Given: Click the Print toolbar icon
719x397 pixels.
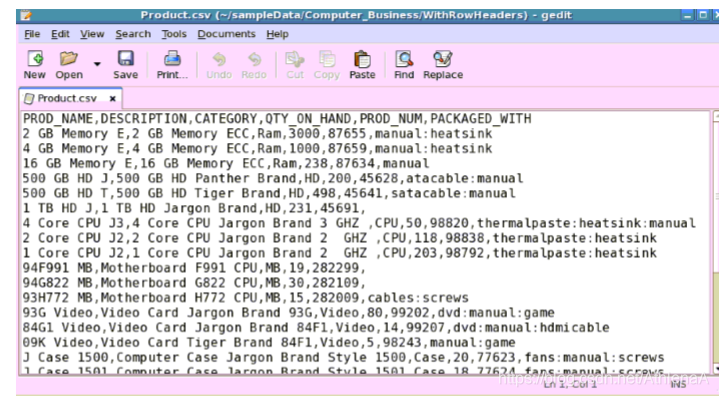Looking at the screenshot, I should pos(172,65).
